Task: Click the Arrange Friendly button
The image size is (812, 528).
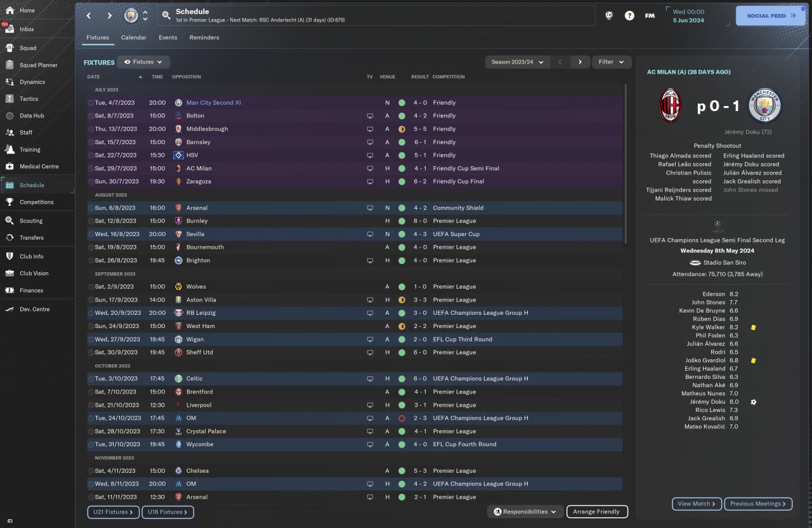Action: (x=596, y=511)
